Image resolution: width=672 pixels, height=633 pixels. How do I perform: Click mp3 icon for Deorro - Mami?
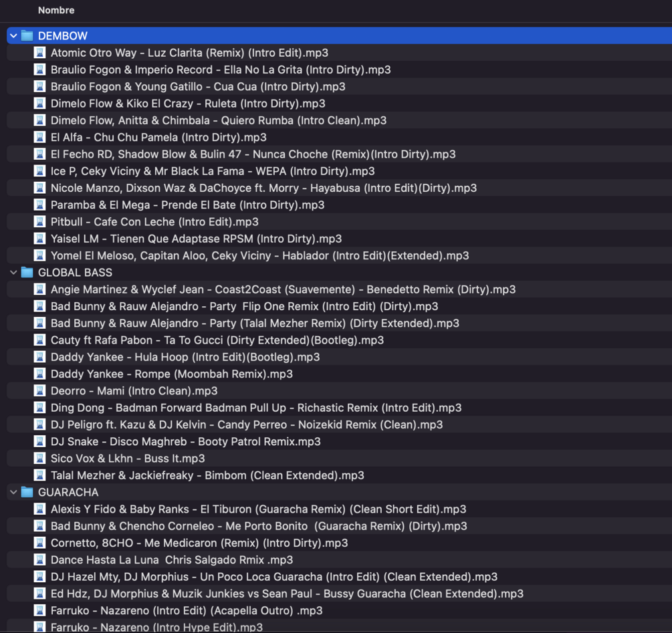40,391
